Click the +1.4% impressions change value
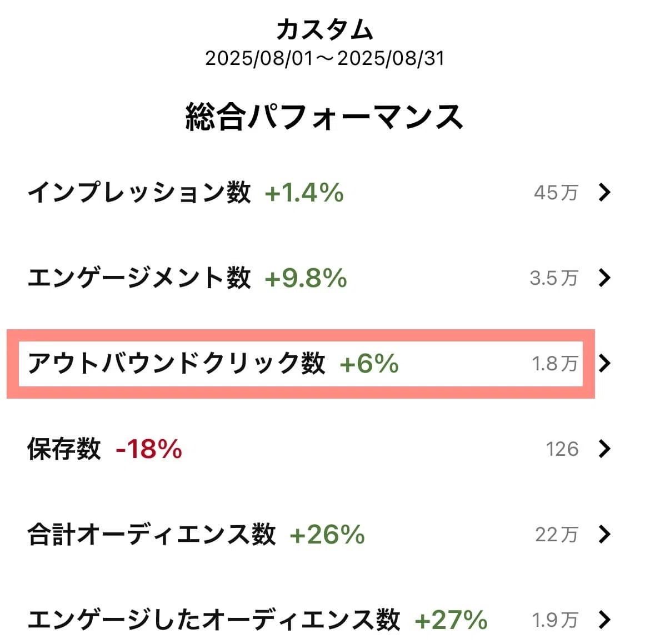This screenshot has height=644, width=650. (304, 193)
